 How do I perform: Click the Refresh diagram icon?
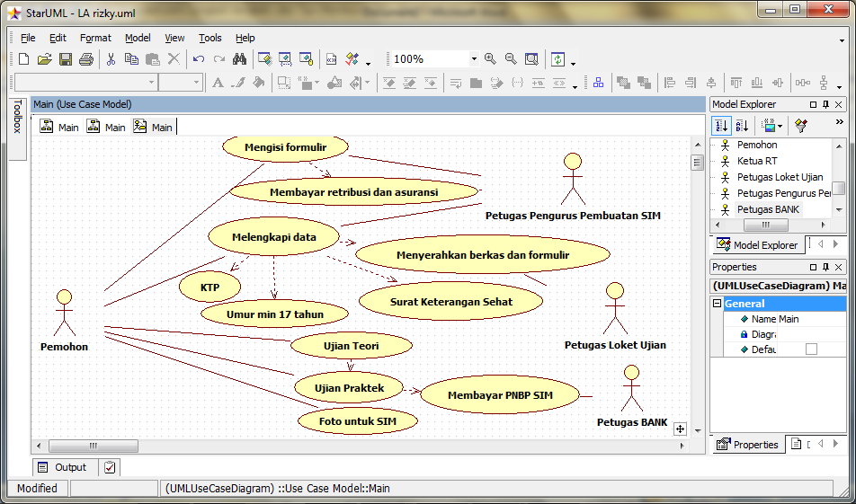pos(557,59)
